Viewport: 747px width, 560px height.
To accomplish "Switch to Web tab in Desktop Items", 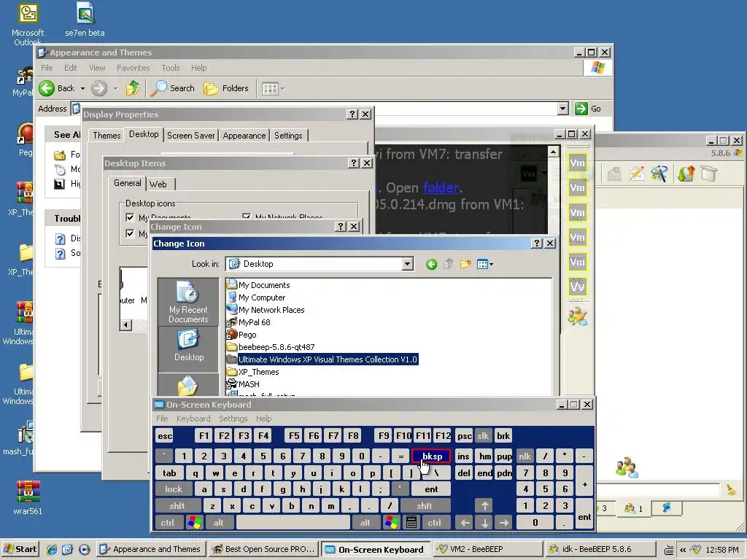I will 158,184.
